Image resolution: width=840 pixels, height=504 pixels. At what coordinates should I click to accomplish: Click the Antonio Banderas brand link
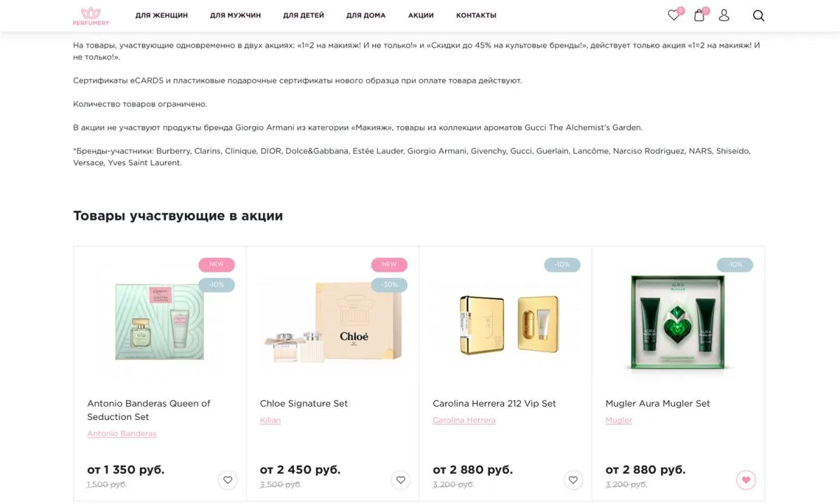[x=122, y=433]
